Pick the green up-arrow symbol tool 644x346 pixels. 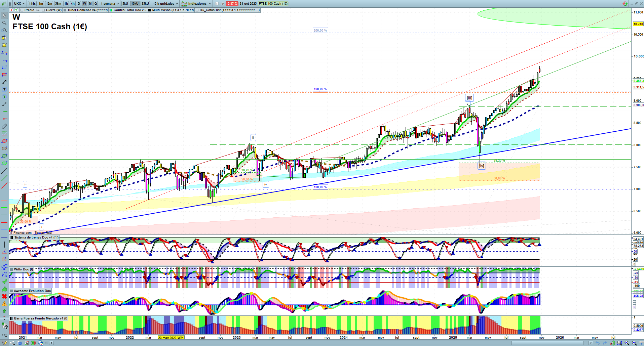click(4, 311)
